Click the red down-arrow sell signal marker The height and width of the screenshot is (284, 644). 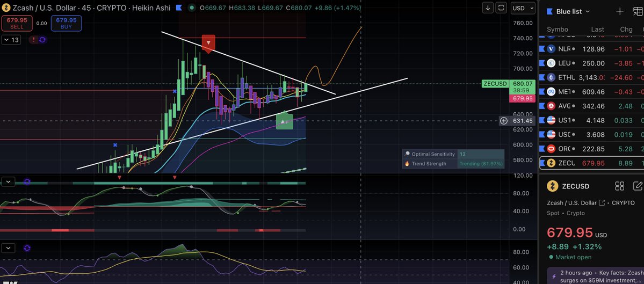208,43
